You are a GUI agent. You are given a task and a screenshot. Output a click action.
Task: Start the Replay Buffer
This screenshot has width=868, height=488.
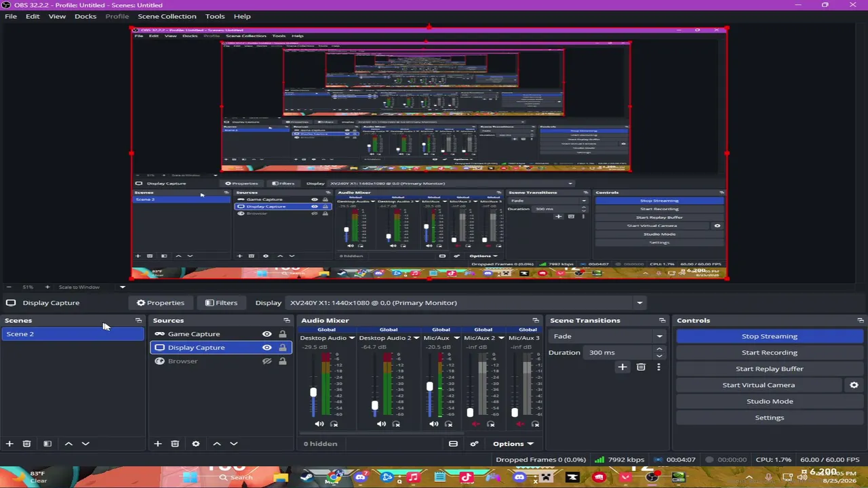(770, 369)
